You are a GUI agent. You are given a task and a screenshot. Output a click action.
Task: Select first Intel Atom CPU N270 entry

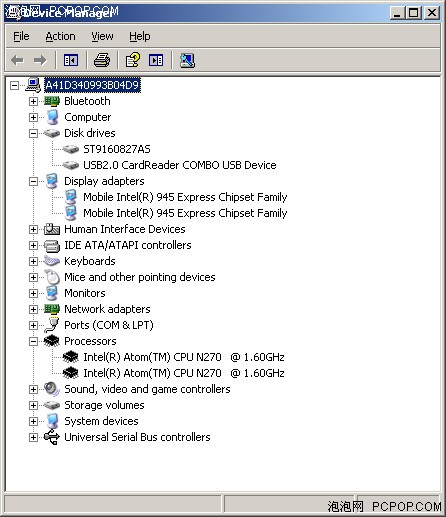tap(184, 357)
